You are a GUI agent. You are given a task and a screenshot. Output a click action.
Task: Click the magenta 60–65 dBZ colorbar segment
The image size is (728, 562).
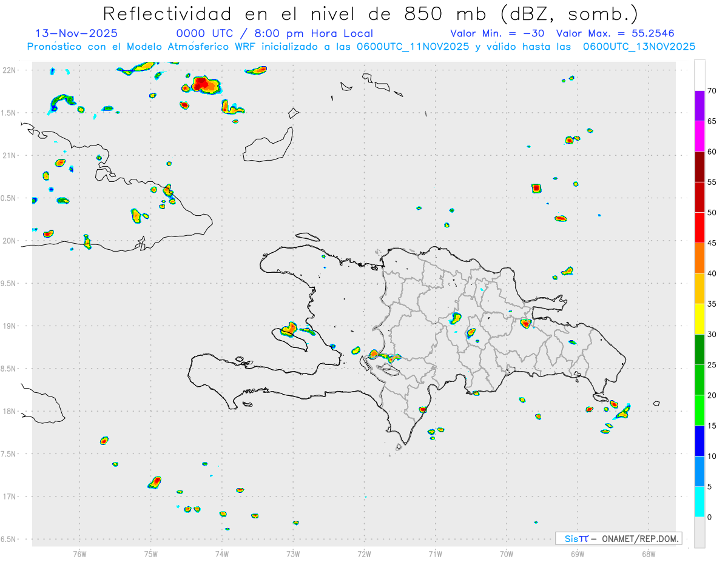pyautogui.click(x=699, y=136)
